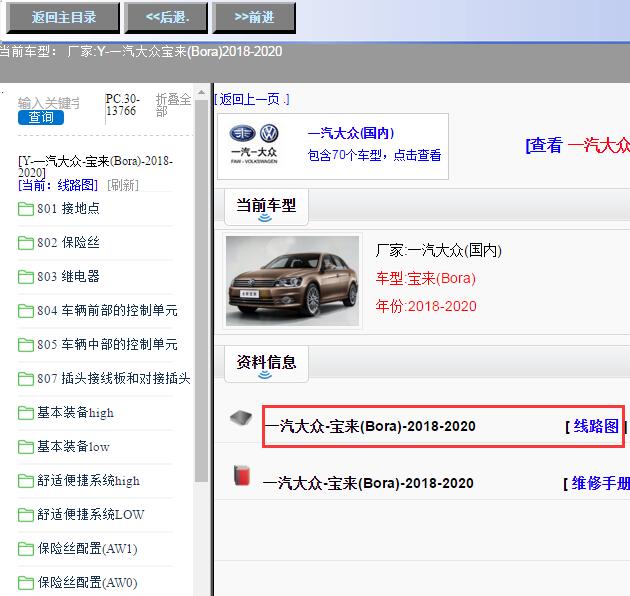
Task: Select tree item 802 保险丝
Action: (68, 242)
